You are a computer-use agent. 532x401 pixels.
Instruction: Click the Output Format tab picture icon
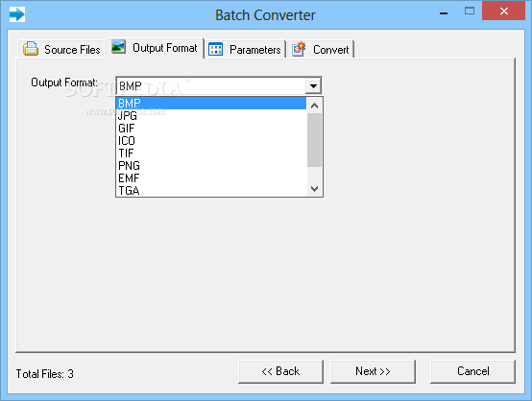coord(118,46)
